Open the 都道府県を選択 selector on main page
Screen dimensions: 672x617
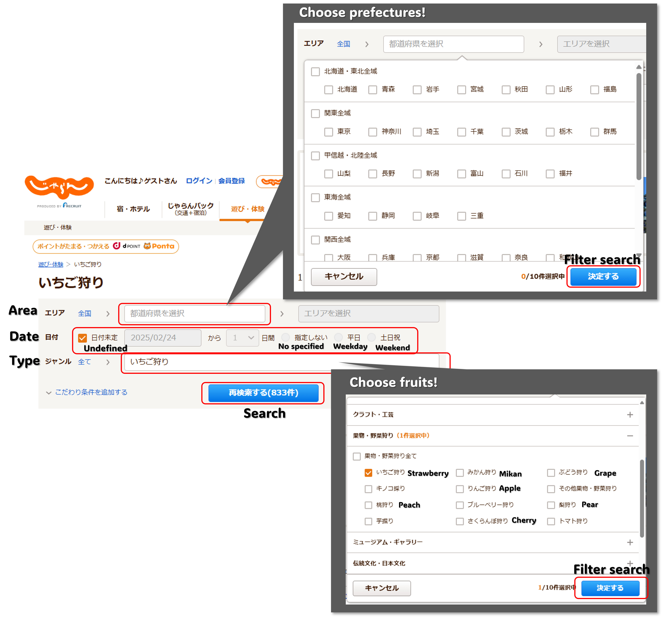coord(195,313)
